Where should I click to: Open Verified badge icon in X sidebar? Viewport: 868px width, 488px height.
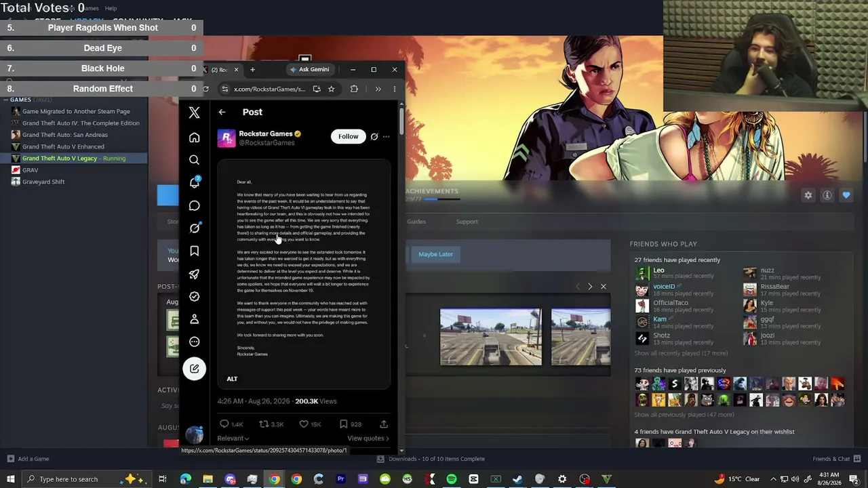(194, 296)
